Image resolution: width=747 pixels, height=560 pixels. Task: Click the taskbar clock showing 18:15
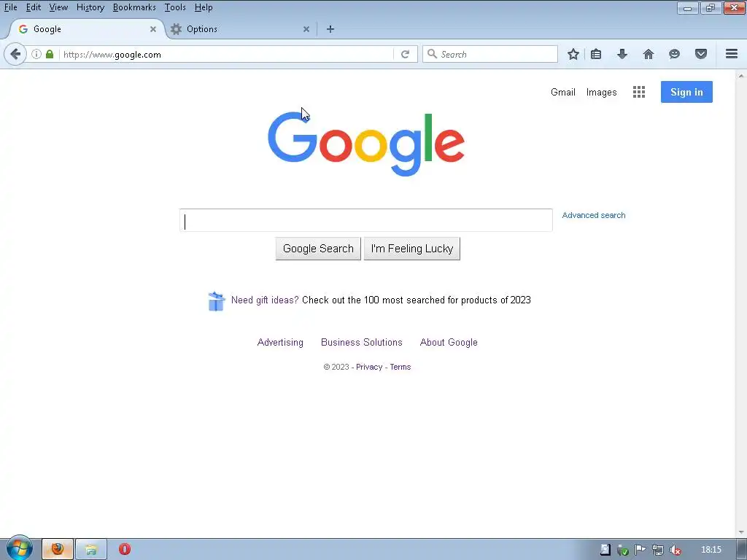[711, 550]
